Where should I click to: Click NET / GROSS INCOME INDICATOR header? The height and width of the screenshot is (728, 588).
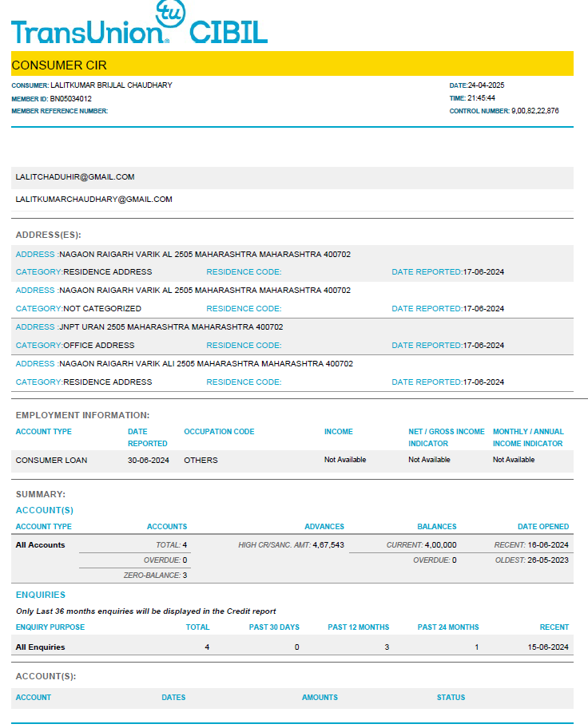447,437
